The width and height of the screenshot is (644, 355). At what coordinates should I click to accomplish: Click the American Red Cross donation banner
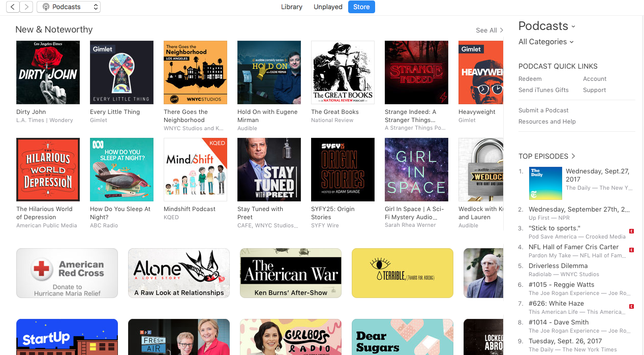[x=67, y=273]
